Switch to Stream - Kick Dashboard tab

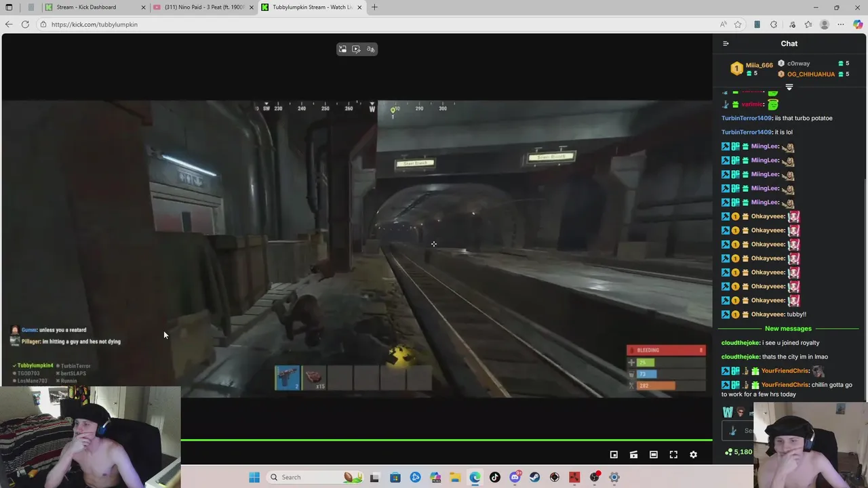pyautogui.click(x=94, y=7)
